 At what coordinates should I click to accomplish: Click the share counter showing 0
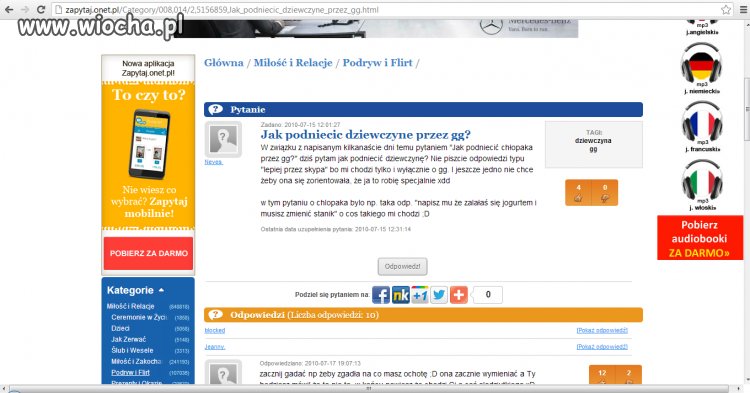coord(487,295)
